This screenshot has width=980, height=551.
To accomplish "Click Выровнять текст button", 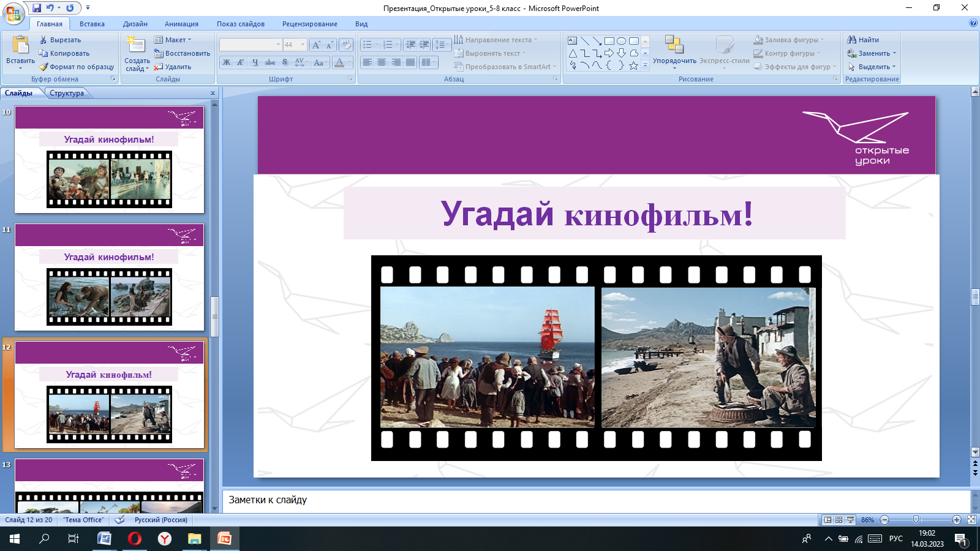I will coord(490,53).
